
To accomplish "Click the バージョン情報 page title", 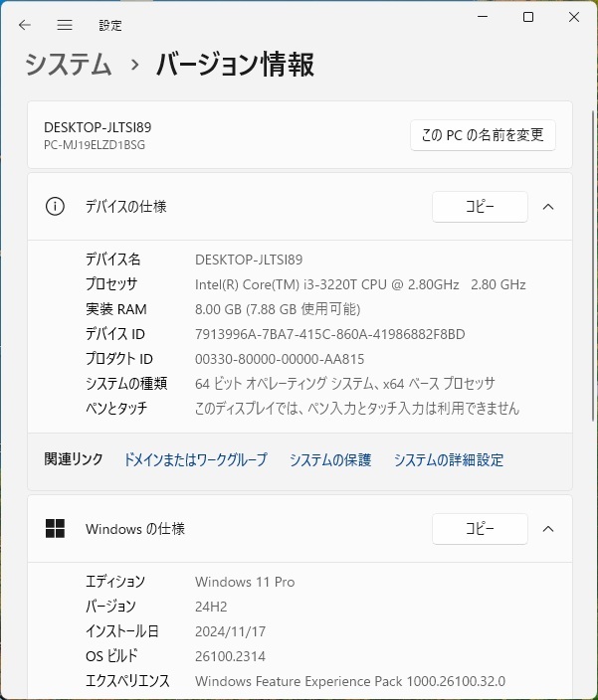I will [235, 64].
